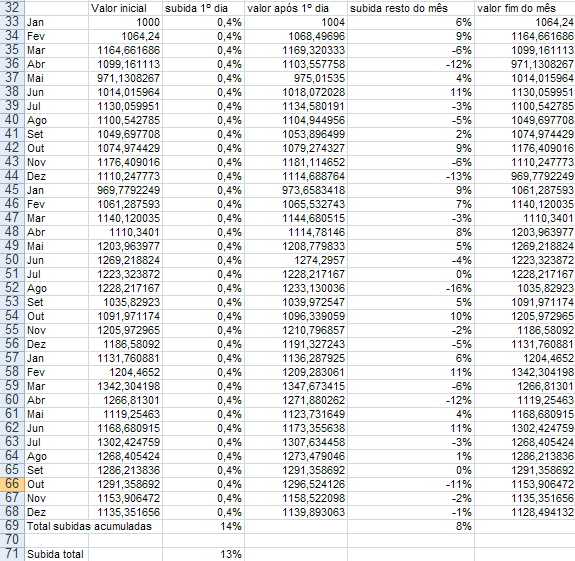Select the 1% cell in row 64
The height and width of the screenshot is (561, 575).
click(x=411, y=456)
